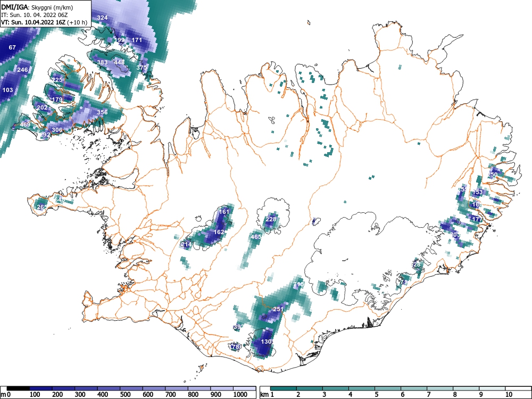Screen dimensions: 532x399
Task: Click the map value 162
Action: click(x=219, y=232)
